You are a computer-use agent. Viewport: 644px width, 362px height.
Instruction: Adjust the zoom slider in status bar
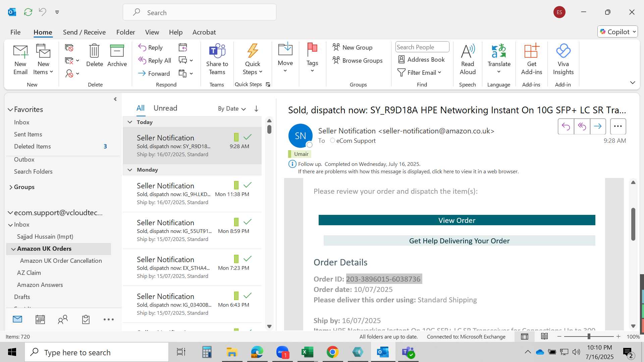(589, 337)
